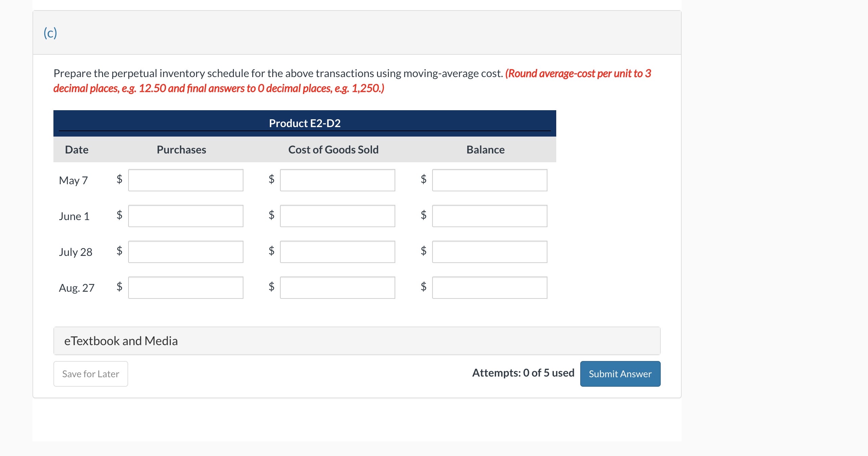Viewport: 868px width, 456px height.
Task: Click the Balance column header
Action: click(485, 149)
